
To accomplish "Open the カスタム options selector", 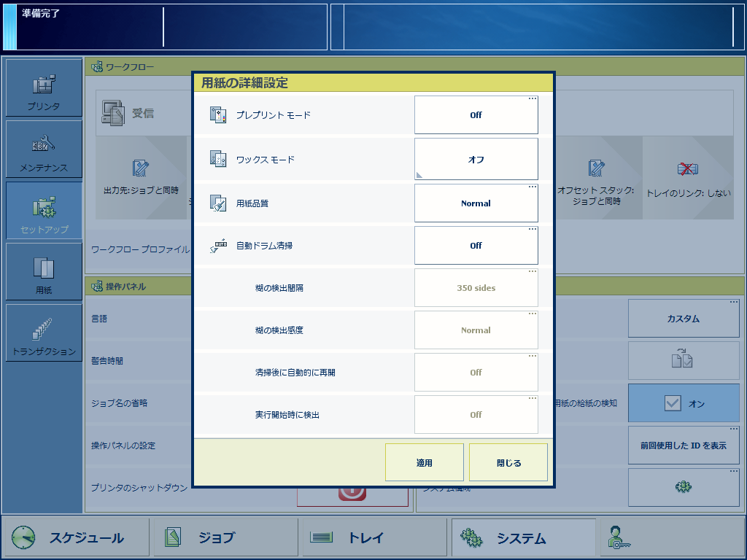I will [x=683, y=319].
